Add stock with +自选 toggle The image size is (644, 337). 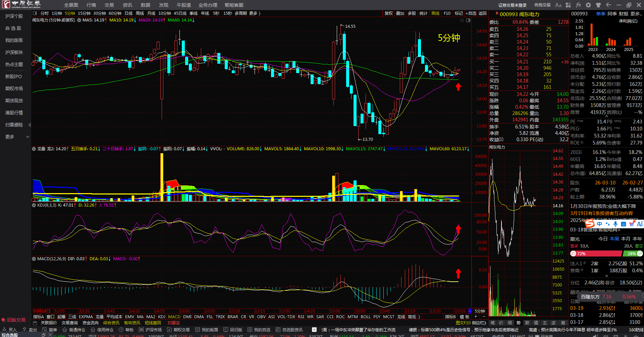(x=471, y=13)
